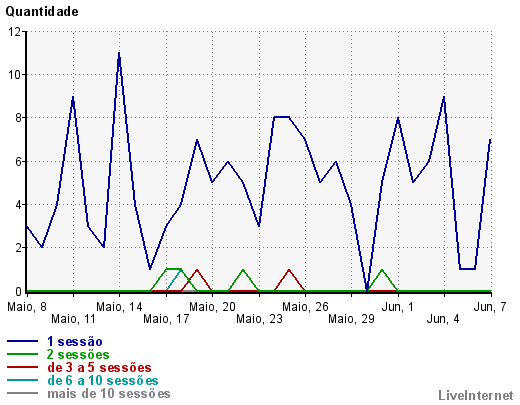This screenshot has width=520, height=405.
Task: Click the y-axis value 12
Action: point(15,32)
